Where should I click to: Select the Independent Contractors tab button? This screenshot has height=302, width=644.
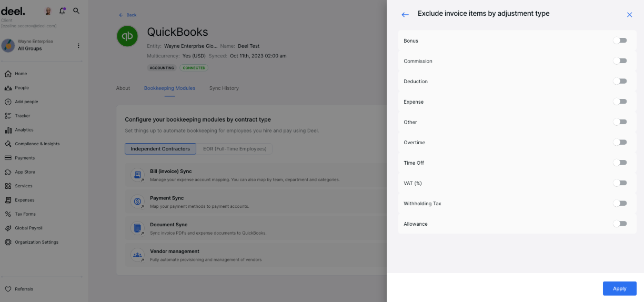pos(160,149)
